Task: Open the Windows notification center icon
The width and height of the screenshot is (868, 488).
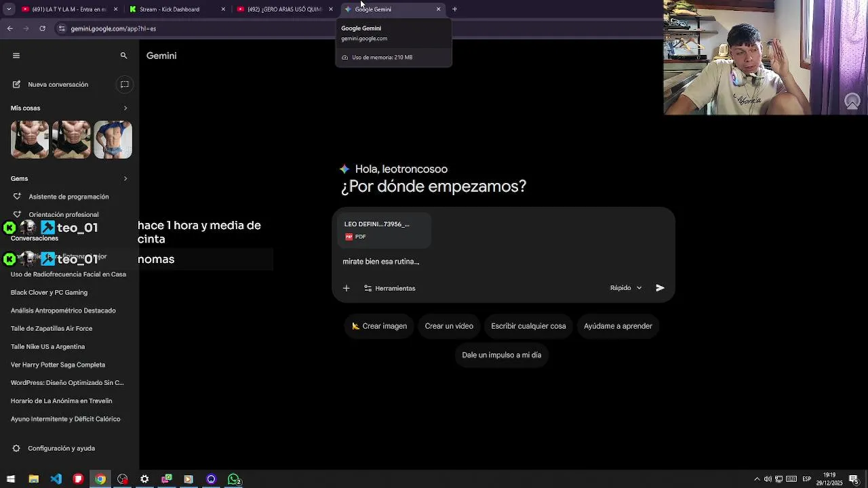Action: (853, 479)
